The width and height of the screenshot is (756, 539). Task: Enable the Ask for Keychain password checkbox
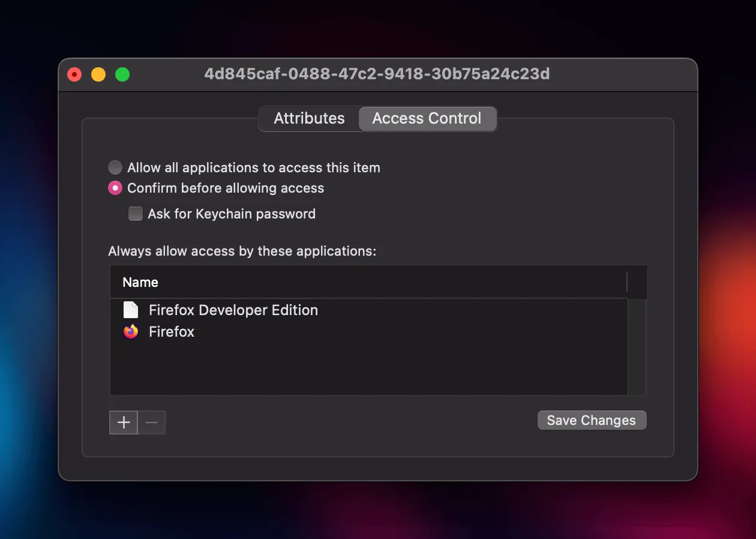click(136, 214)
